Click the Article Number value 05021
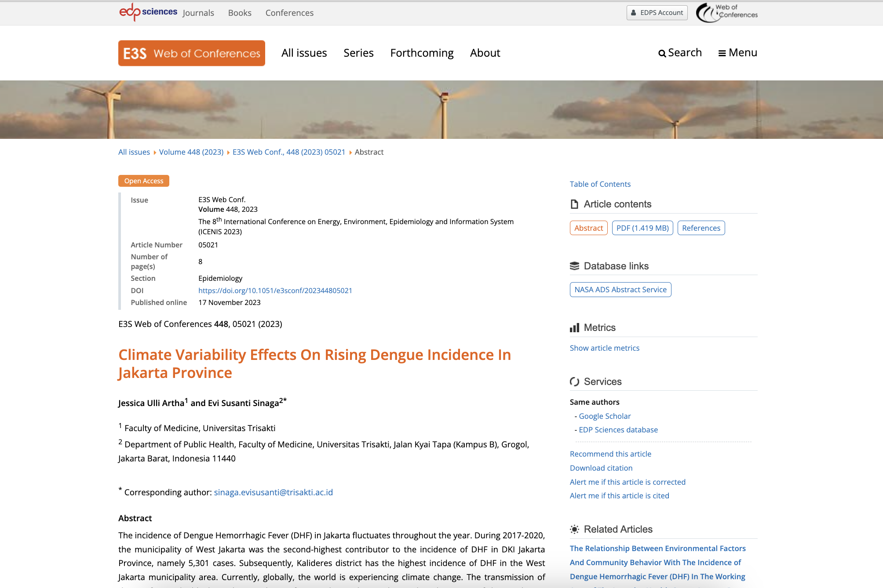The image size is (883, 588). pos(208,245)
